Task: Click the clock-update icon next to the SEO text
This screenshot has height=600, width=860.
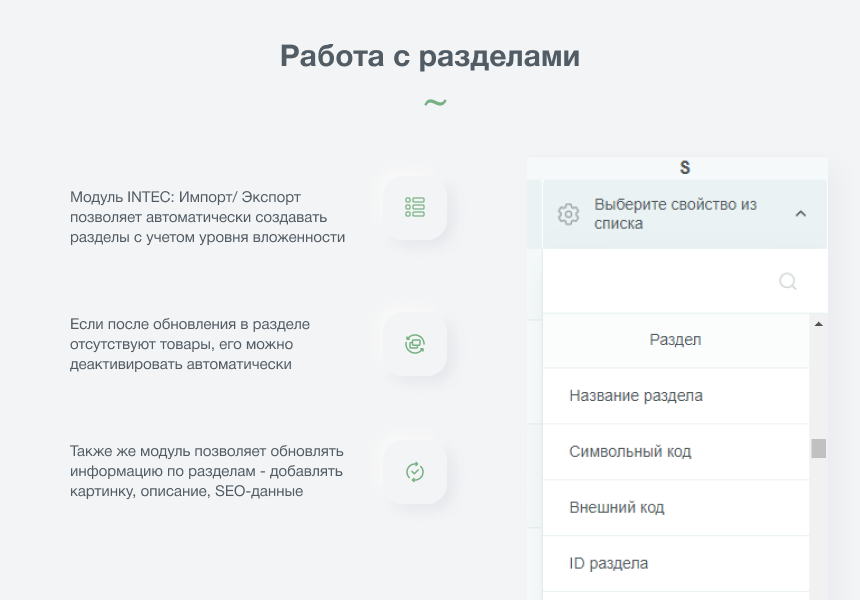Action: (413, 472)
